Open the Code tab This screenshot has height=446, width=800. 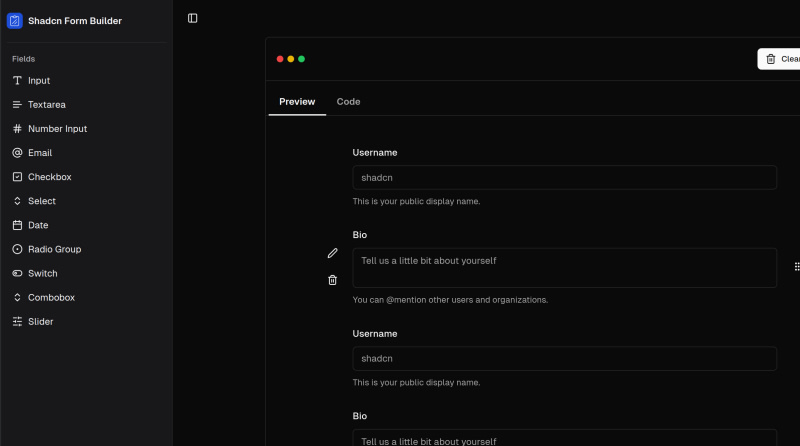[x=348, y=102]
